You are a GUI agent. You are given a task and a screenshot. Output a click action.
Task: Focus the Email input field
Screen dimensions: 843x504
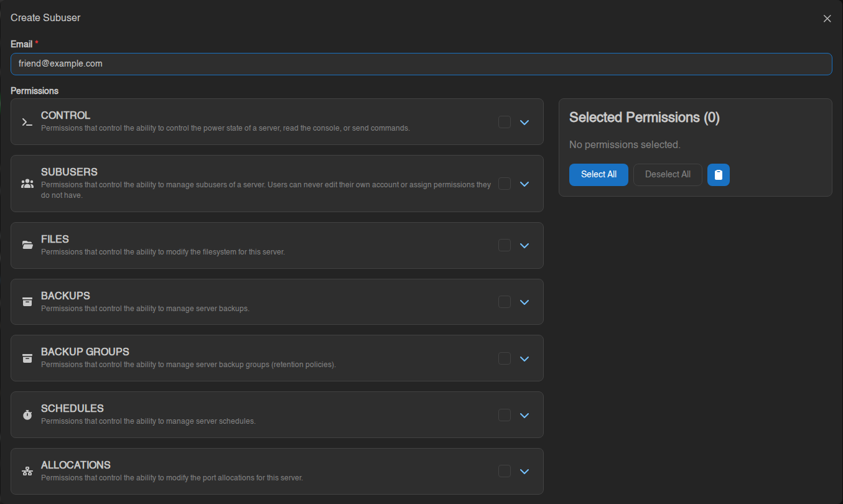(421, 64)
